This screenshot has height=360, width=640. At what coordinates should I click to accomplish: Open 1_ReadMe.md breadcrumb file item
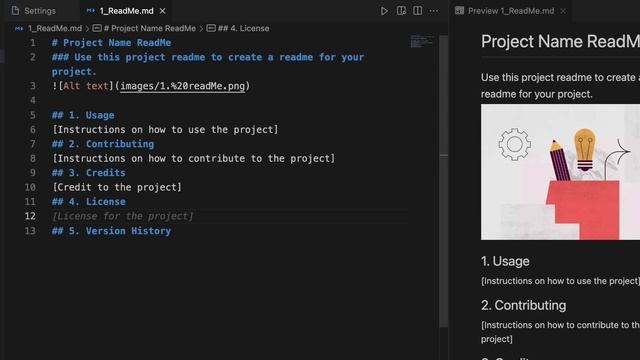click(x=48, y=29)
